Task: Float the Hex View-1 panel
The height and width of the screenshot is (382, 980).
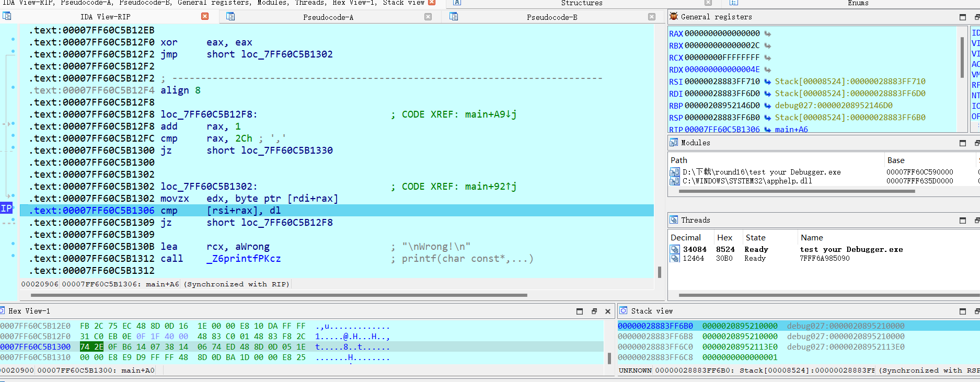Action: 594,311
